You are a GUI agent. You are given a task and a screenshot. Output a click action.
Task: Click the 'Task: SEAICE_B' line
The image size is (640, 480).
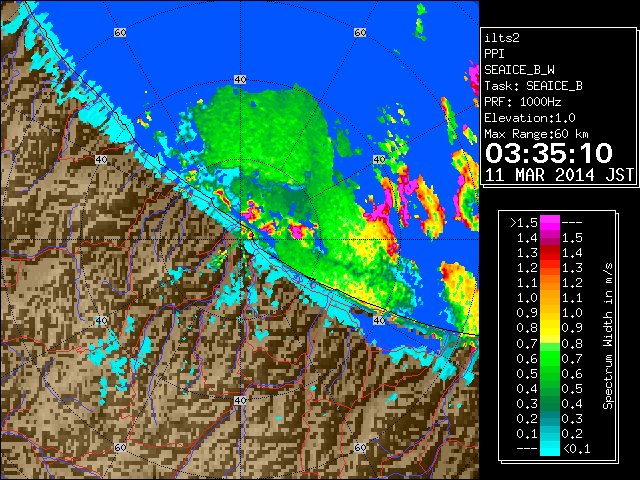point(533,86)
